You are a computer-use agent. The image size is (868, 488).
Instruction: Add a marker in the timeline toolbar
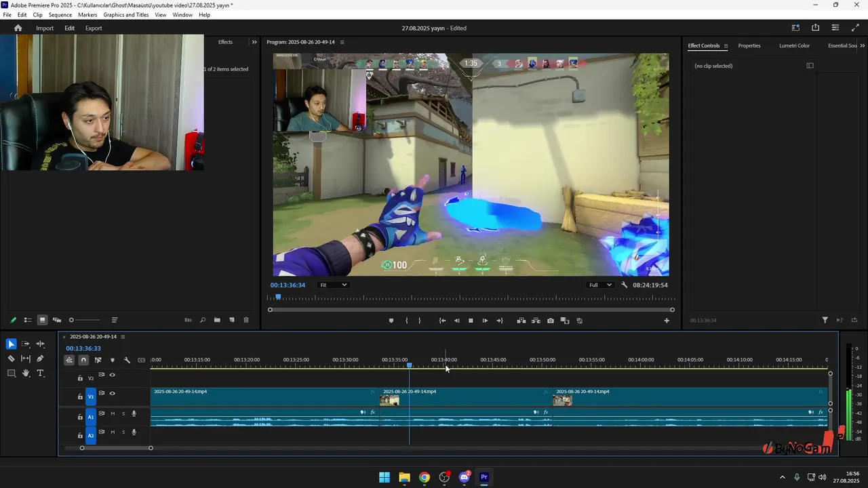click(x=113, y=360)
